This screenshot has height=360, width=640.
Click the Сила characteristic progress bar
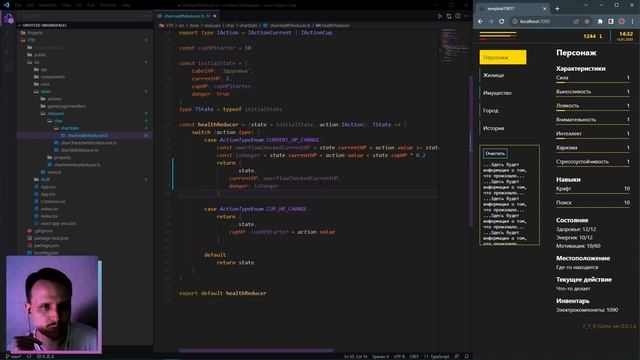point(593,83)
